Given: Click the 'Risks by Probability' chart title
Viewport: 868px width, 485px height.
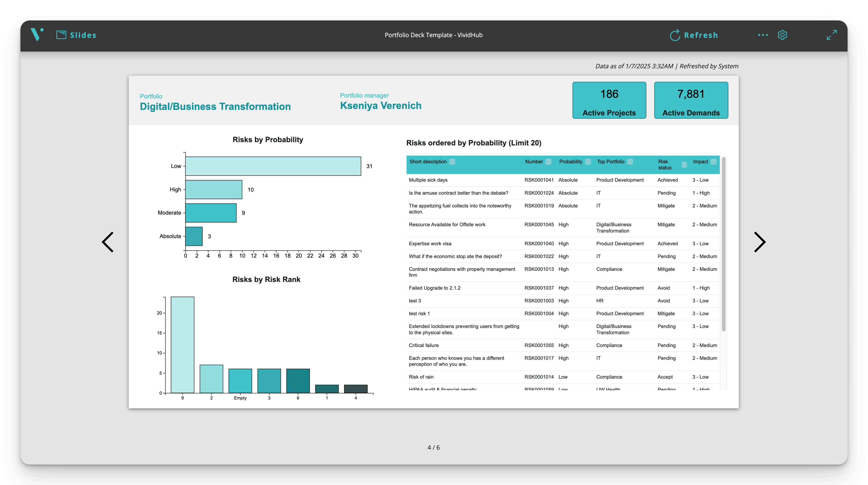Looking at the screenshot, I should click(268, 140).
